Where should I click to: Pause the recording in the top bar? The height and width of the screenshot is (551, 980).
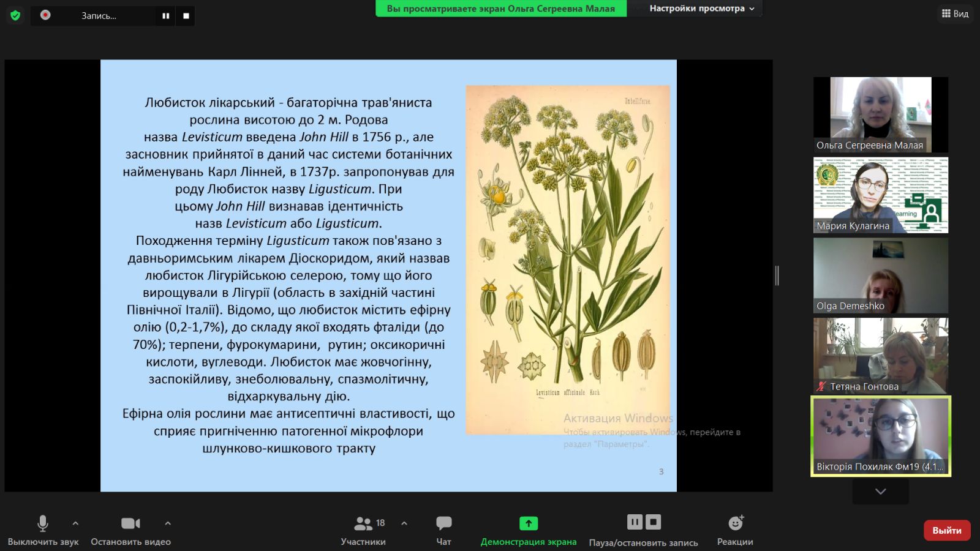coord(165,16)
